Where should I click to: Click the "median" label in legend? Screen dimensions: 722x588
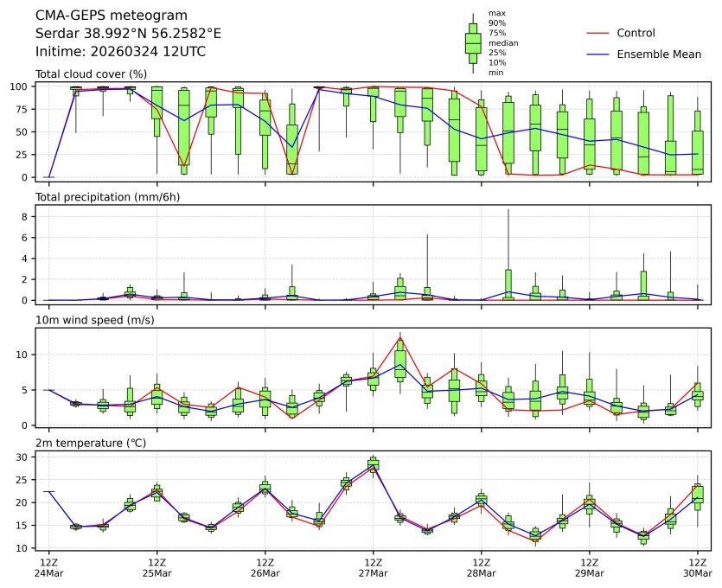502,42
